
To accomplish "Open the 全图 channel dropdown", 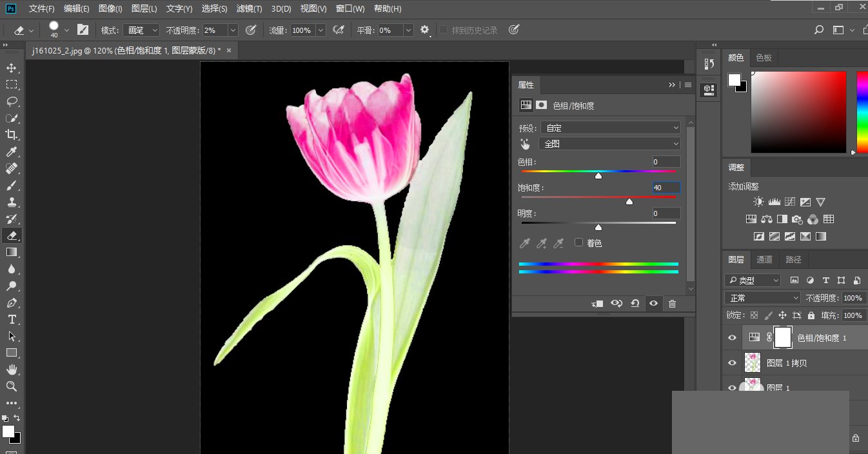I will 609,143.
